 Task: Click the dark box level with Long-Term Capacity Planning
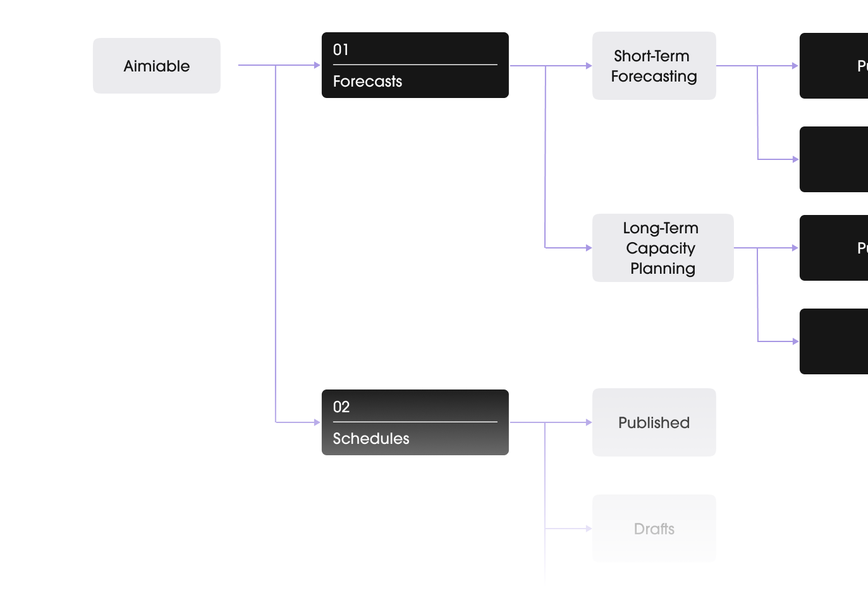coord(834,248)
